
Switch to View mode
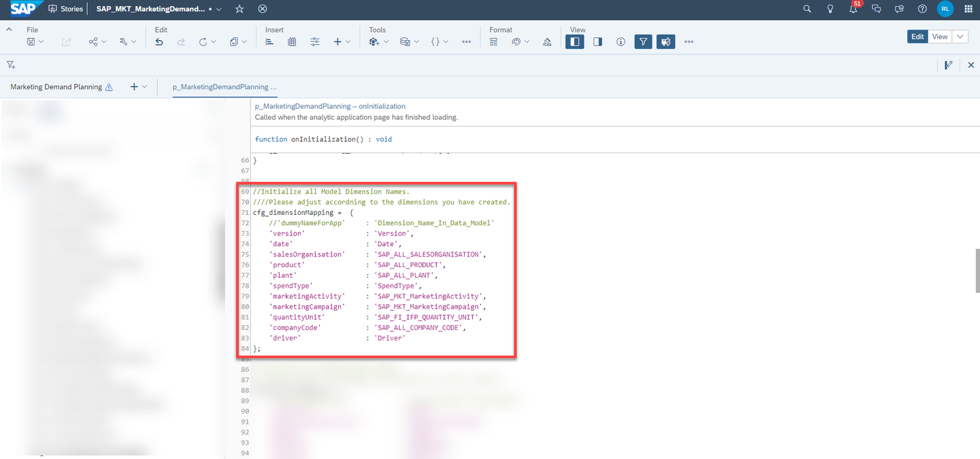pyautogui.click(x=940, y=37)
